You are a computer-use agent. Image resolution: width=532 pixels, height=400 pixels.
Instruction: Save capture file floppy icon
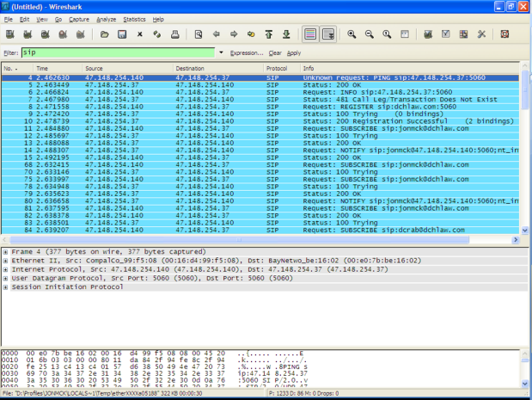click(122, 34)
